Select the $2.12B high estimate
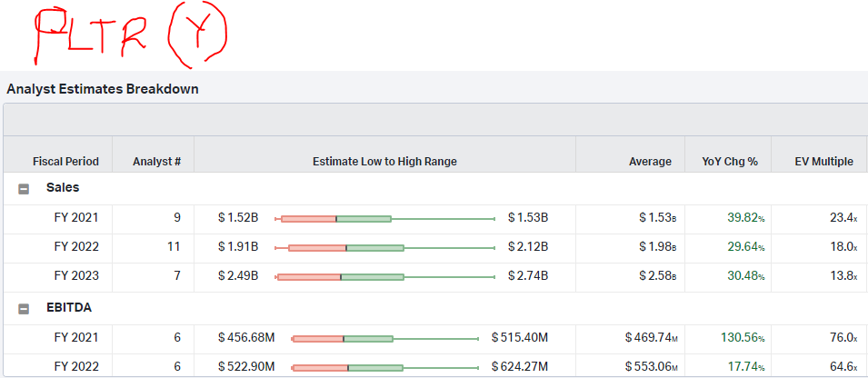The image size is (868, 378). coord(527,246)
